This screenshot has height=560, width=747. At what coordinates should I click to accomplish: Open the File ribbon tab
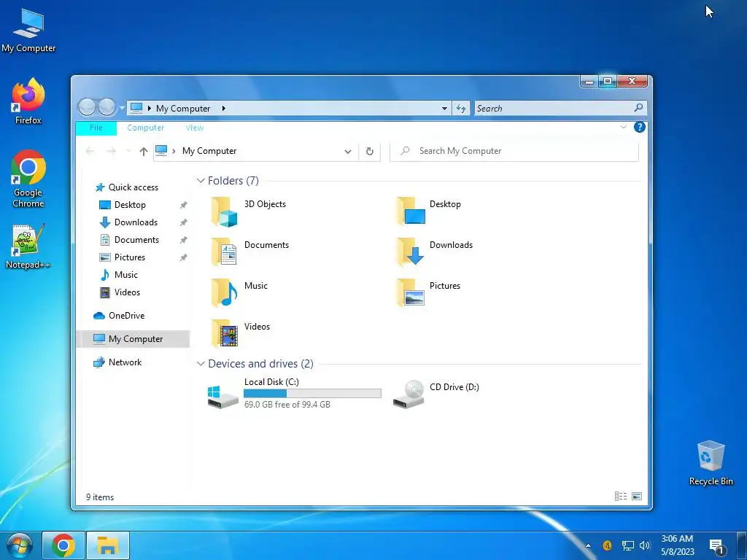point(96,128)
